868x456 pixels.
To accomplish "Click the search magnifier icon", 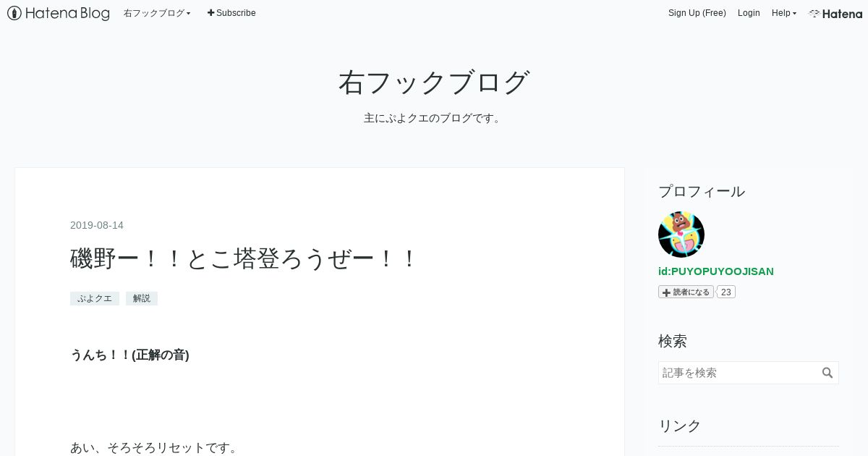I will pos(827,373).
